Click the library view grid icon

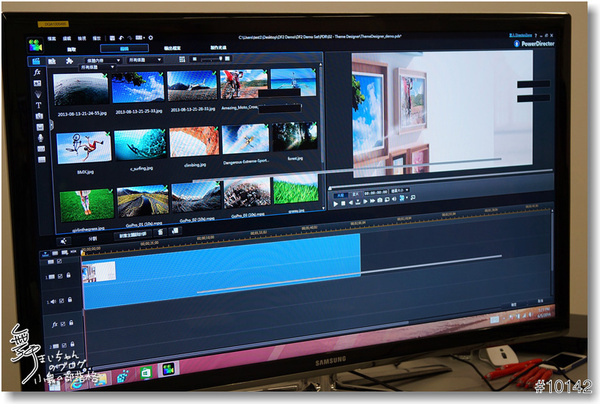[x=182, y=59]
